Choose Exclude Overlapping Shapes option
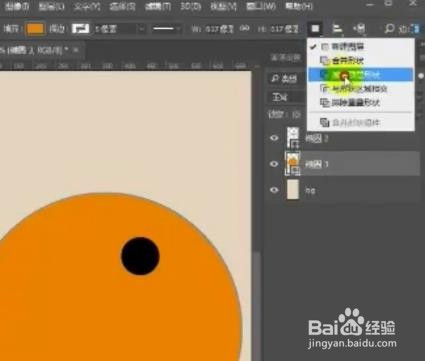Viewport: 425px width, 361px height. pyautogui.click(x=360, y=102)
